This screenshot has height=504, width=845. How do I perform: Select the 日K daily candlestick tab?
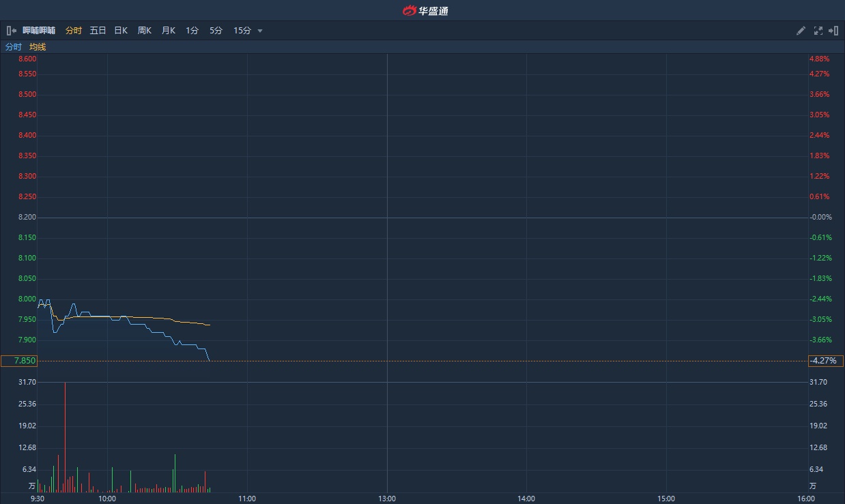pyautogui.click(x=121, y=31)
